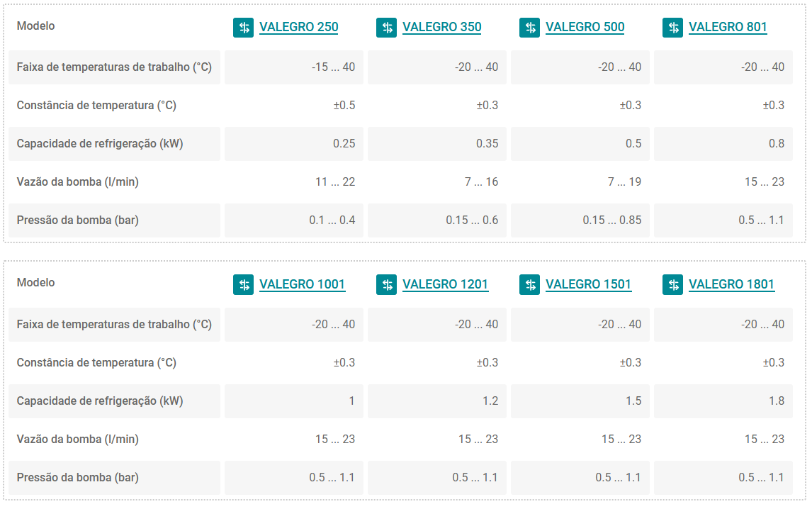The image size is (812, 509).
Task: Select the '11 ... 22' pump flow value
Action: (335, 182)
